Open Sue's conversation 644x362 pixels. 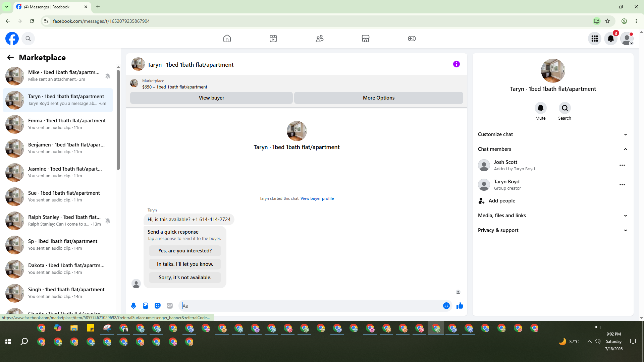(x=58, y=196)
